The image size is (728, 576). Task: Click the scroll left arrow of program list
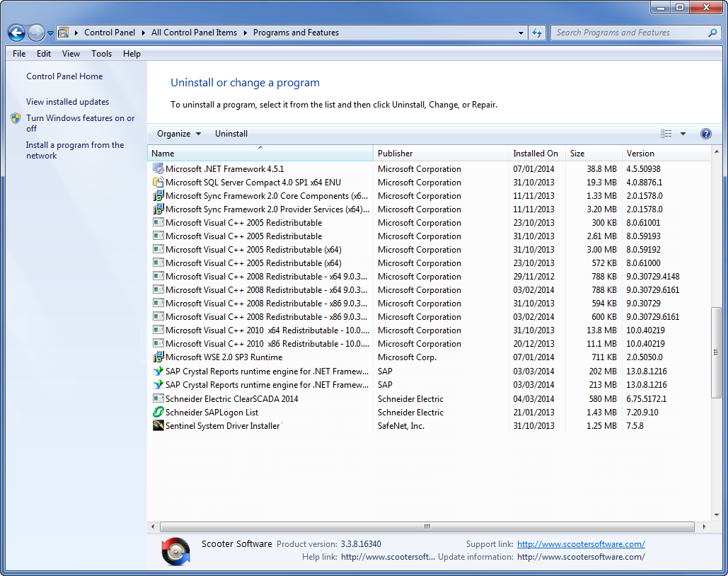pos(153,526)
